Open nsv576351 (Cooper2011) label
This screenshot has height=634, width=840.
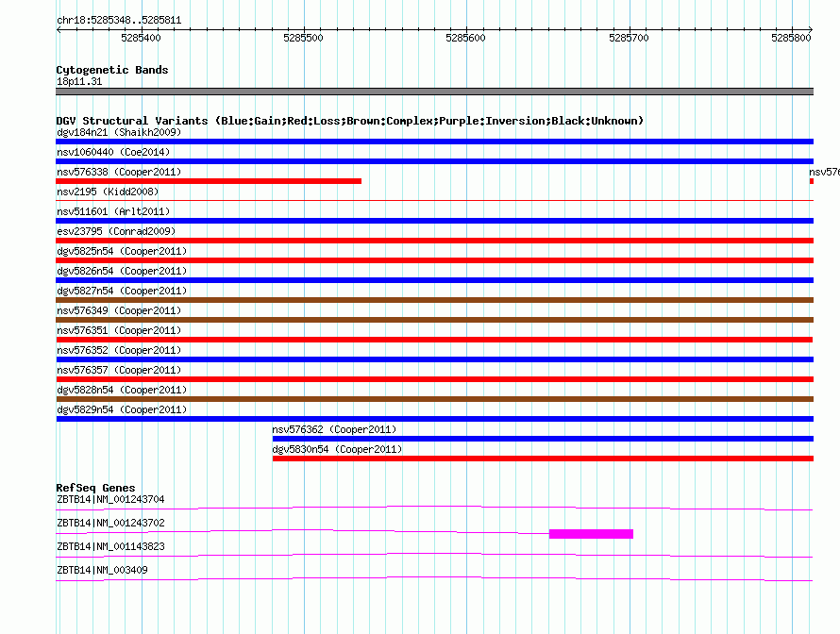[119, 330]
